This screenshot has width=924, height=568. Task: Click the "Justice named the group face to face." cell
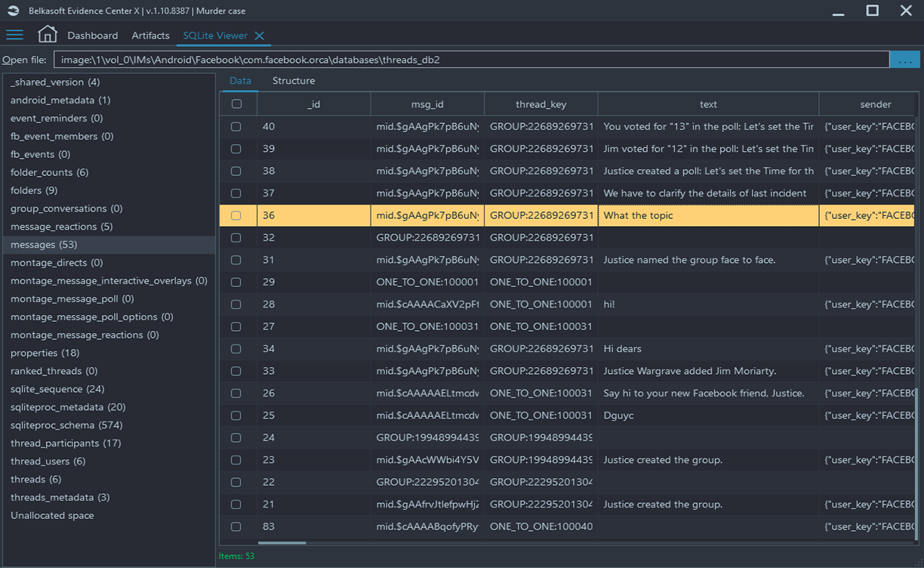coord(708,260)
